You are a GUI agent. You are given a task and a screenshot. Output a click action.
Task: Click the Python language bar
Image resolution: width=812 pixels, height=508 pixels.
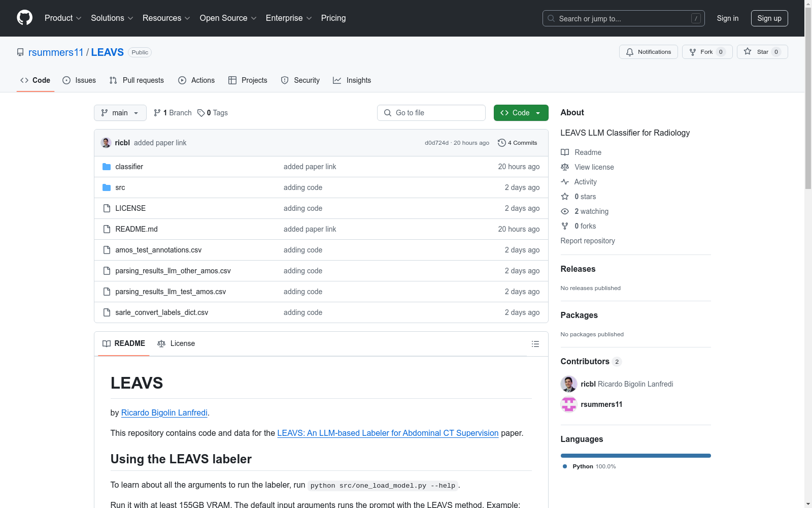click(x=635, y=456)
